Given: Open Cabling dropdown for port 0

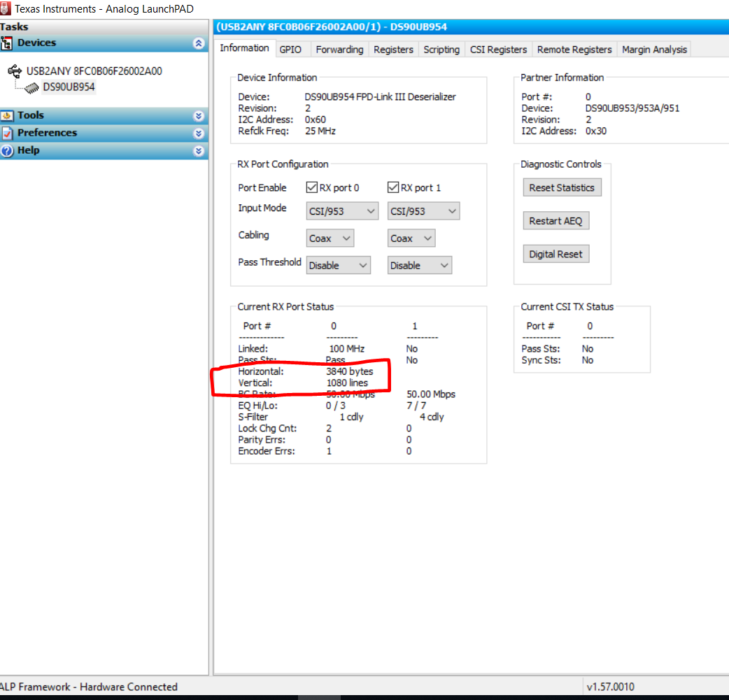Looking at the screenshot, I should [330, 238].
